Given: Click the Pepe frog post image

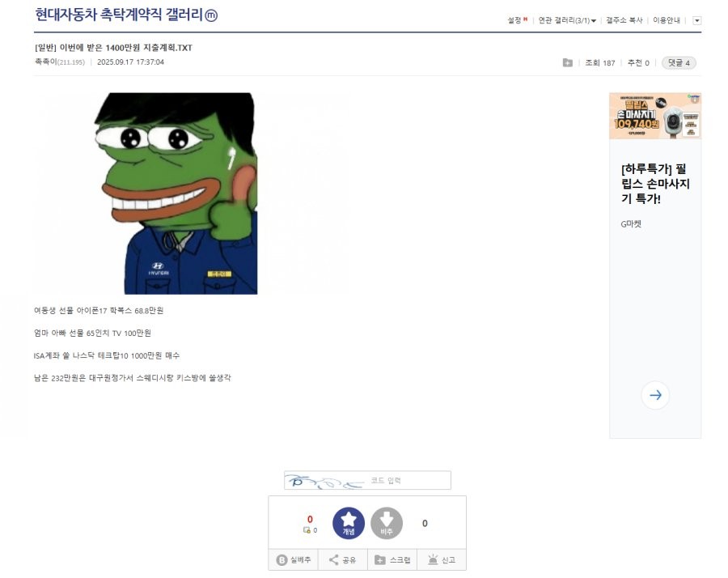Looking at the screenshot, I should 176,193.
